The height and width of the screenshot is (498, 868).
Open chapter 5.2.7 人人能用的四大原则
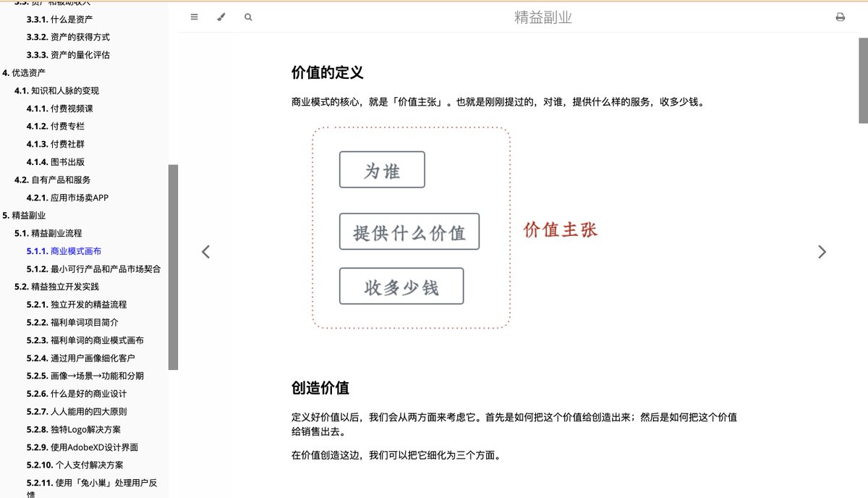tap(76, 412)
